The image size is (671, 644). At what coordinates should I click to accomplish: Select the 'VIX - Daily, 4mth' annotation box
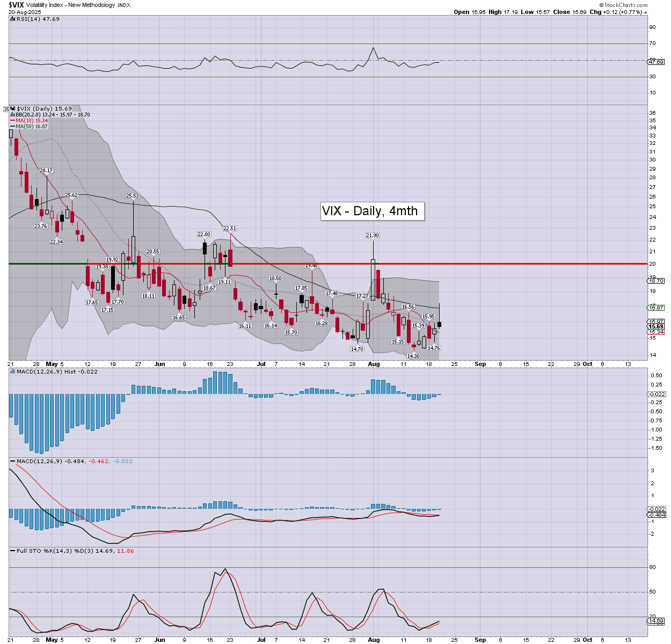[373, 211]
